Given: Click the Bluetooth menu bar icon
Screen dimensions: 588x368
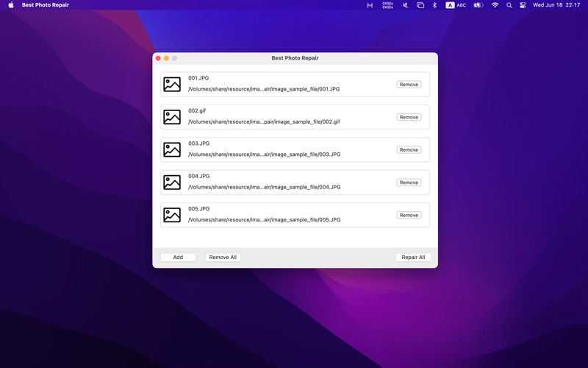Looking at the screenshot, I should (434, 5).
